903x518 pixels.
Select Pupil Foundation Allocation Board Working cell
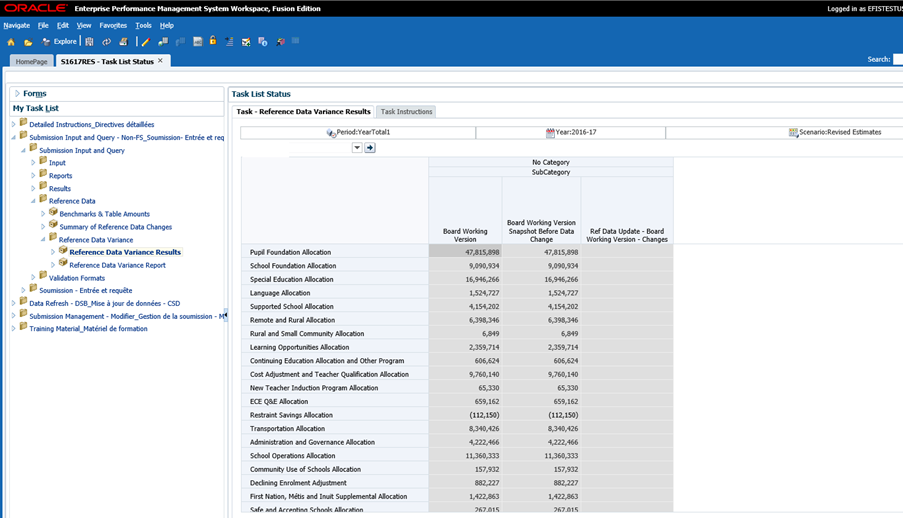(x=465, y=252)
